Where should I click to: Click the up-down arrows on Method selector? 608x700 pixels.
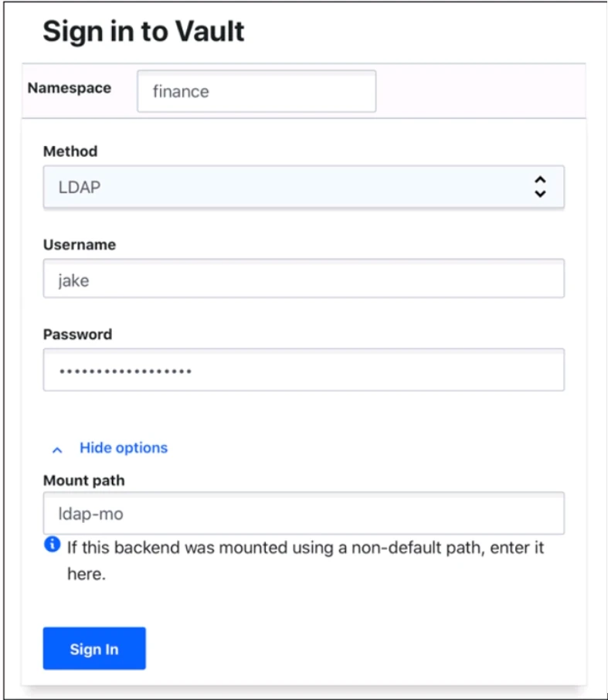(x=541, y=186)
